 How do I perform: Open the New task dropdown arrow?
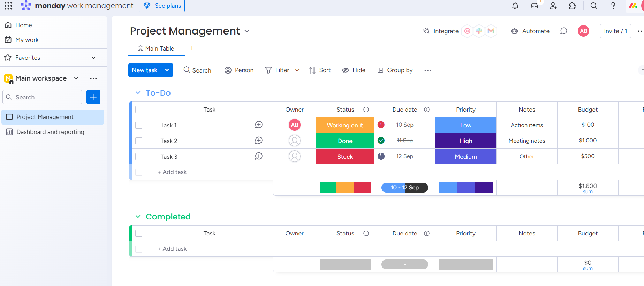167,70
